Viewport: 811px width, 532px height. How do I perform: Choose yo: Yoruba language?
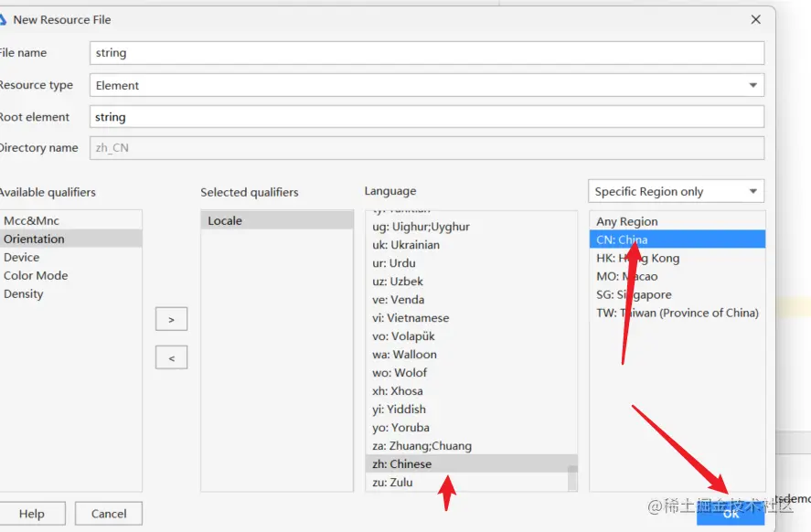point(471,428)
